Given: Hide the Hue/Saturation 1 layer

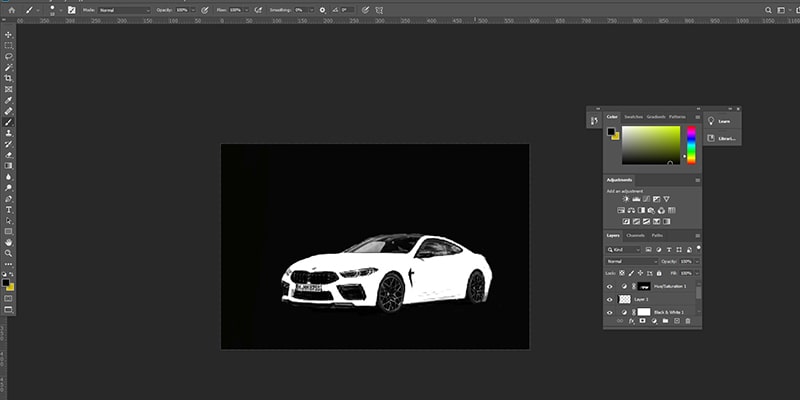Looking at the screenshot, I should [609, 287].
